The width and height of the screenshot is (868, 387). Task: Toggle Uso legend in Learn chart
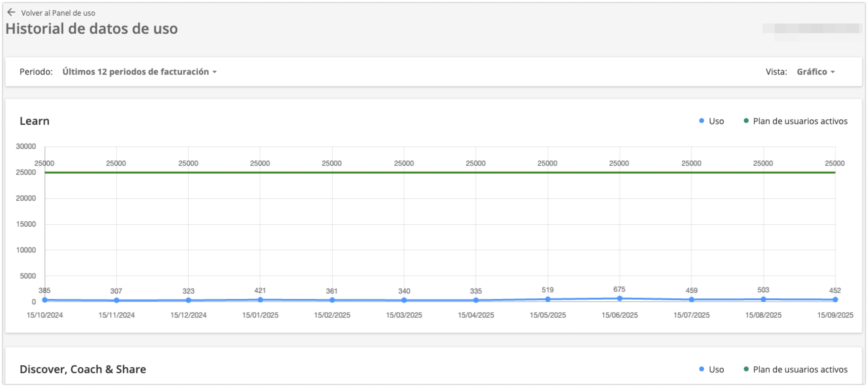pos(716,121)
